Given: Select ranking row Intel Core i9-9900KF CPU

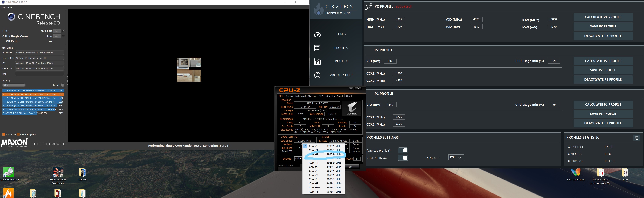Looking at the screenshot, I should [x=33, y=113].
